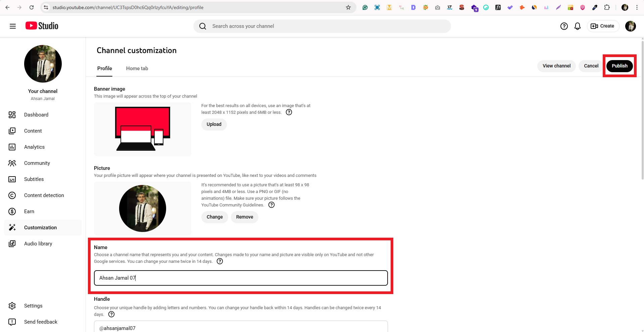Click the profile picture thumbnail
This screenshot has width=644, height=332.
[142, 208]
